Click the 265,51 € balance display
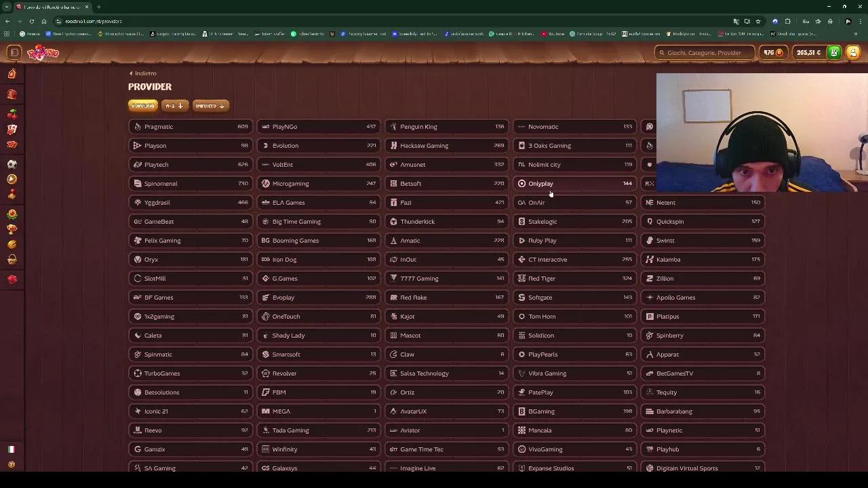 click(x=809, y=53)
